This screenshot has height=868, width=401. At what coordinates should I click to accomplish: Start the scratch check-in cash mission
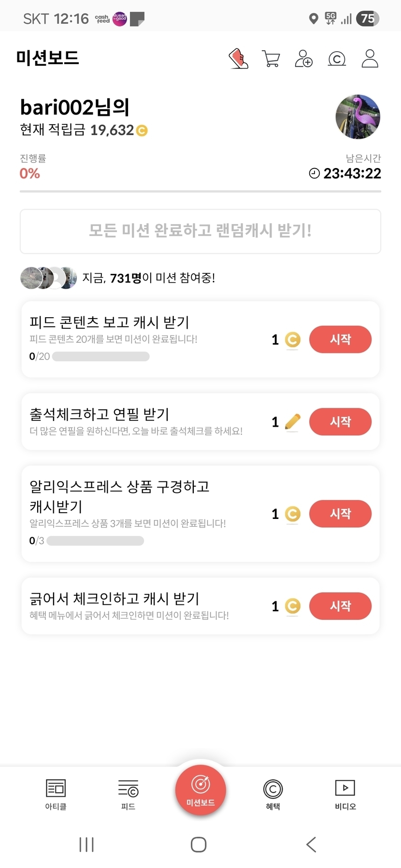(340, 606)
